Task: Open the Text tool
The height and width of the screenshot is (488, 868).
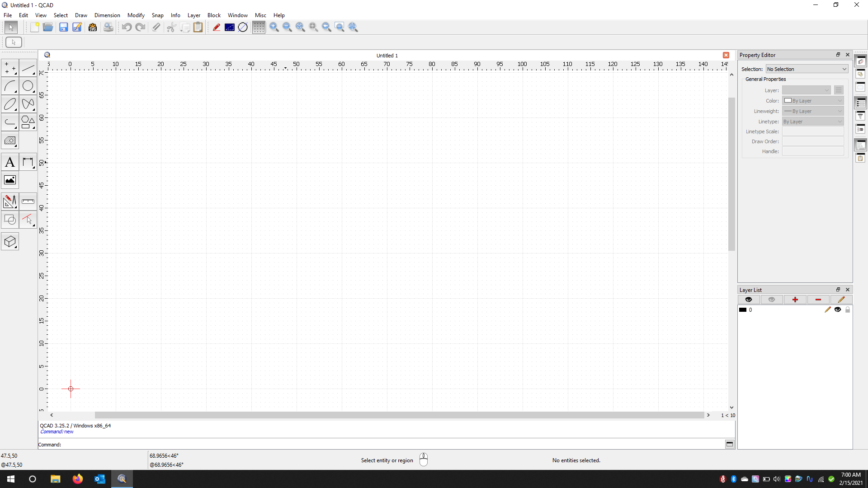Action: pos(10,162)
